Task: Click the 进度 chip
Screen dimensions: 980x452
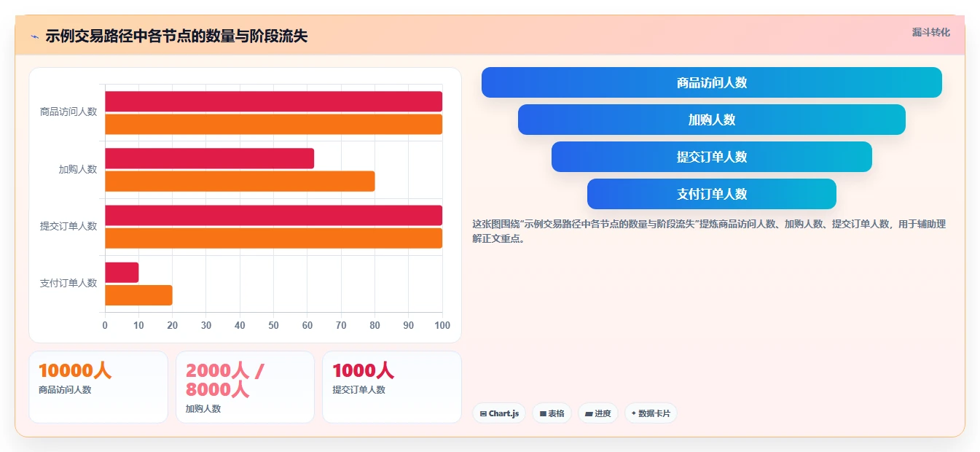Action: pos(597,413)
